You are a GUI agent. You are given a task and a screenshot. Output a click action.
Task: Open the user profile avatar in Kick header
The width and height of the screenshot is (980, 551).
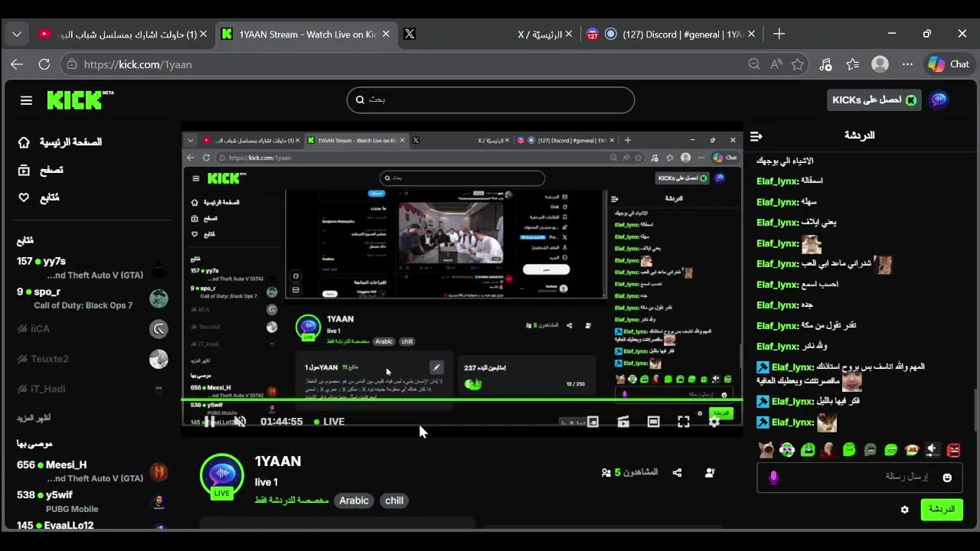tap(939, 99)
